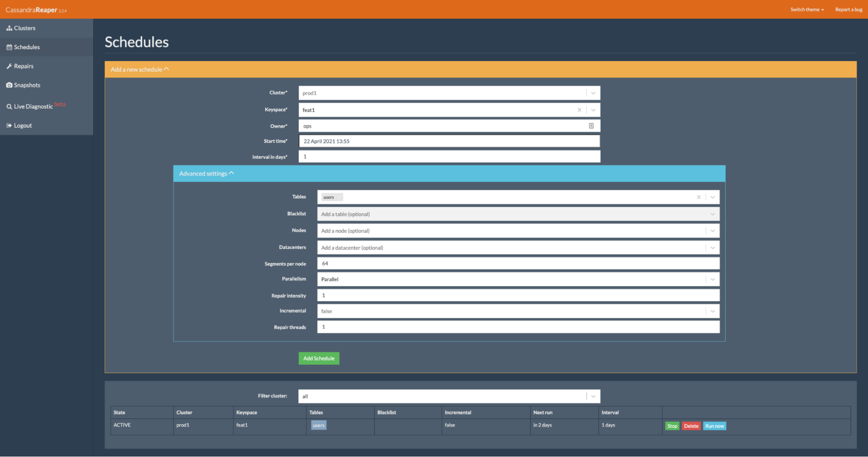Open the Cluster dropdown
868x457 pixels.
593,93
